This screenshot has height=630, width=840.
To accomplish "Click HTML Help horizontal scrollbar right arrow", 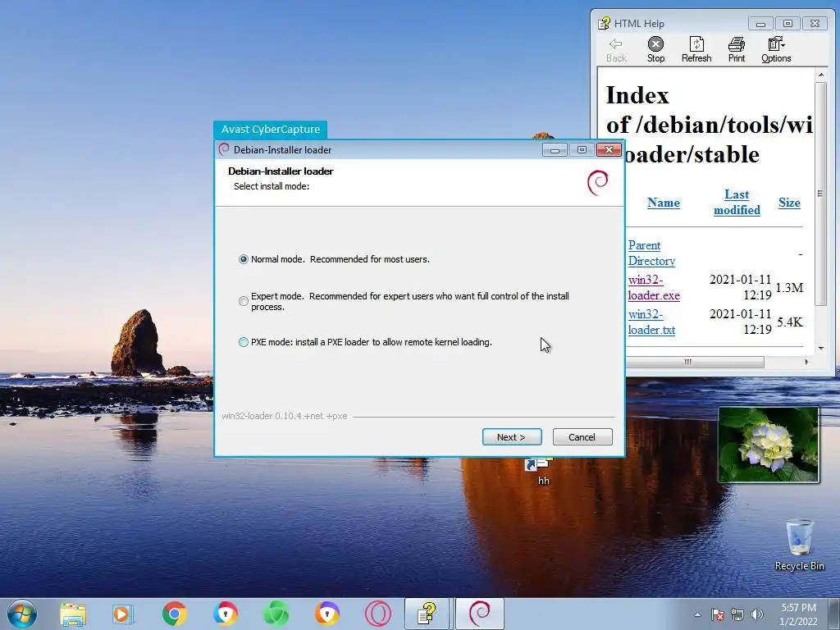I will (x=807, y=362).
